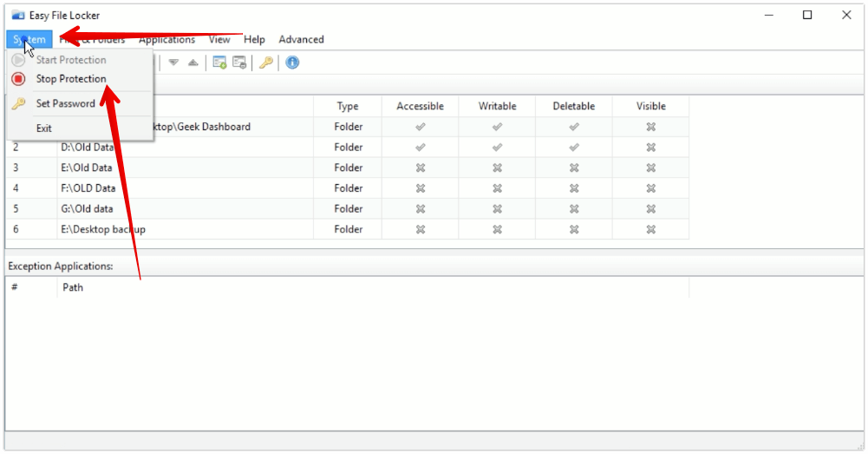Minimize the Easy File Locker window
Image resolution: width=868 pixels, height=454 pixels.
coord(769,15)
